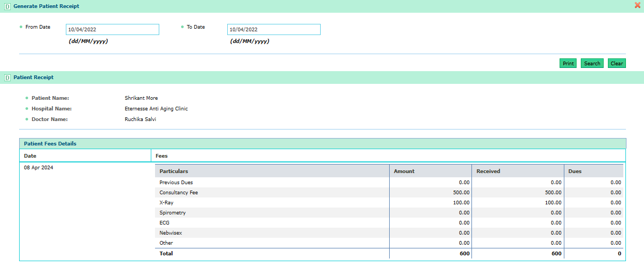Click X-Ray received value 100.00
644x267 pixels.
pyautogui.click(x=553, y=203)
